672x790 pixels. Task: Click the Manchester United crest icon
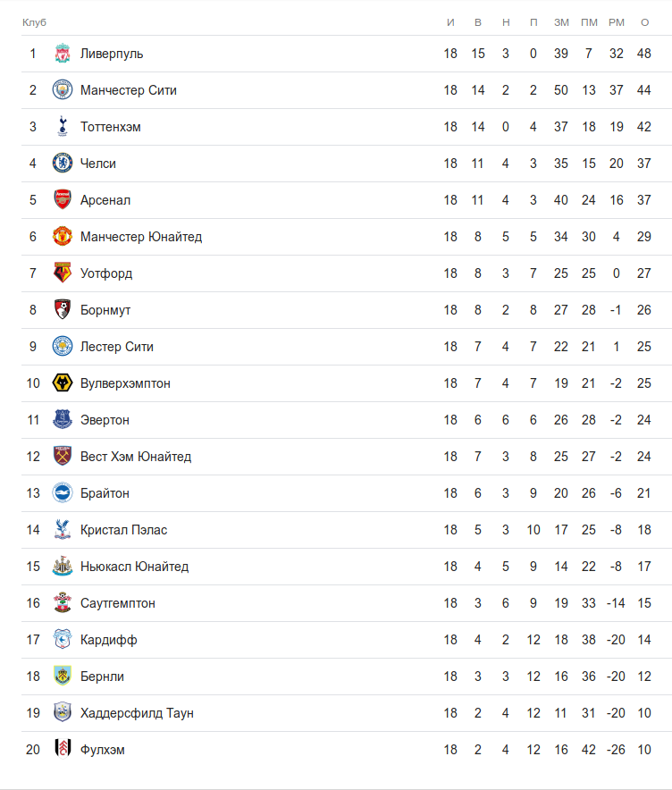click(62, 237)
